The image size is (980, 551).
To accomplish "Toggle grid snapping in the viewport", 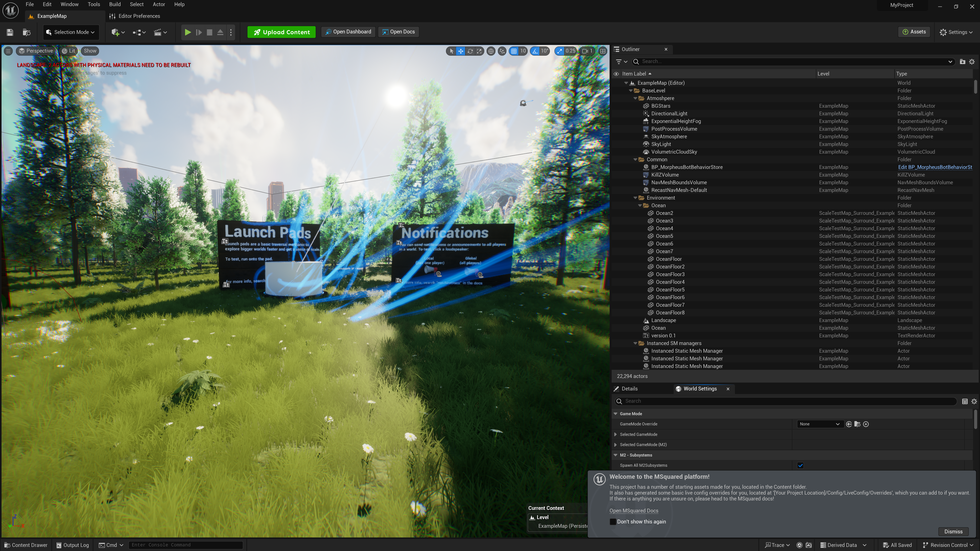I will (514, 51).
